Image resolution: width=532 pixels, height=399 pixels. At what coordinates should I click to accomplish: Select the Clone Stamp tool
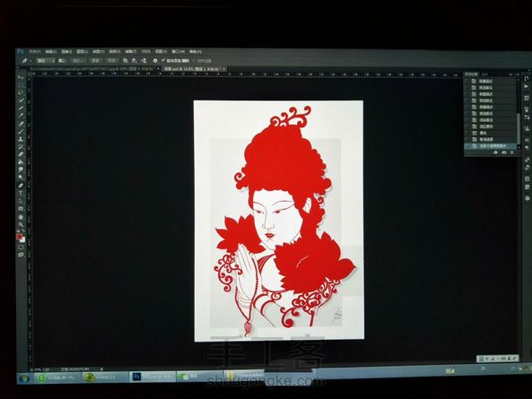click(21, 139)
